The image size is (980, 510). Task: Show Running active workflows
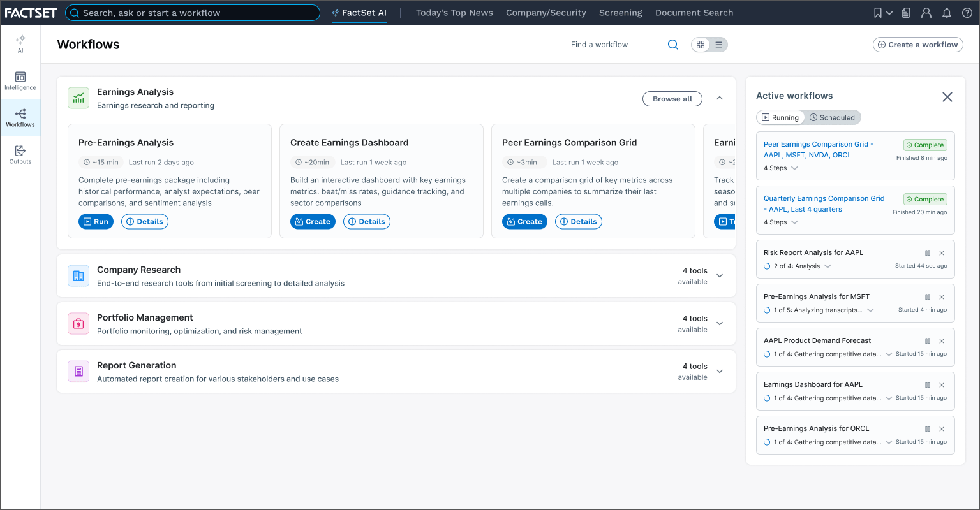(x=780, y=117)
